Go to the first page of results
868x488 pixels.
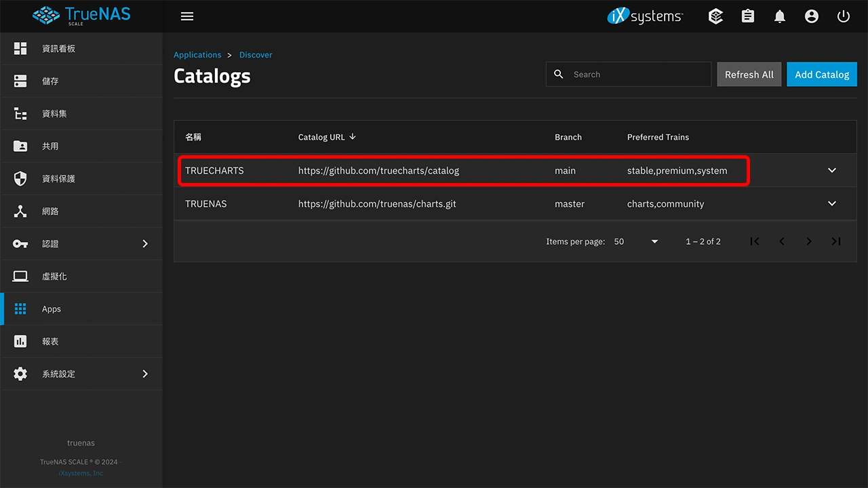(x=755, y=241)
